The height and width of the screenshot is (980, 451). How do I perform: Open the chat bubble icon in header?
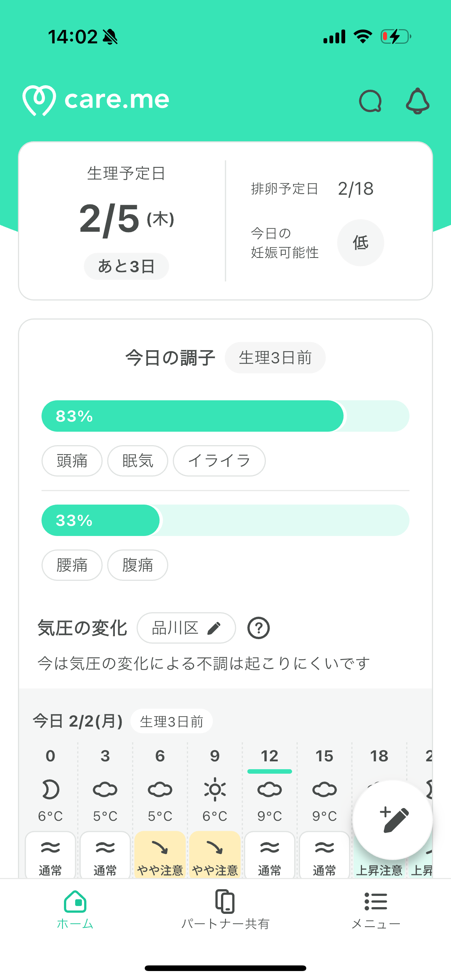coord(370,101)
